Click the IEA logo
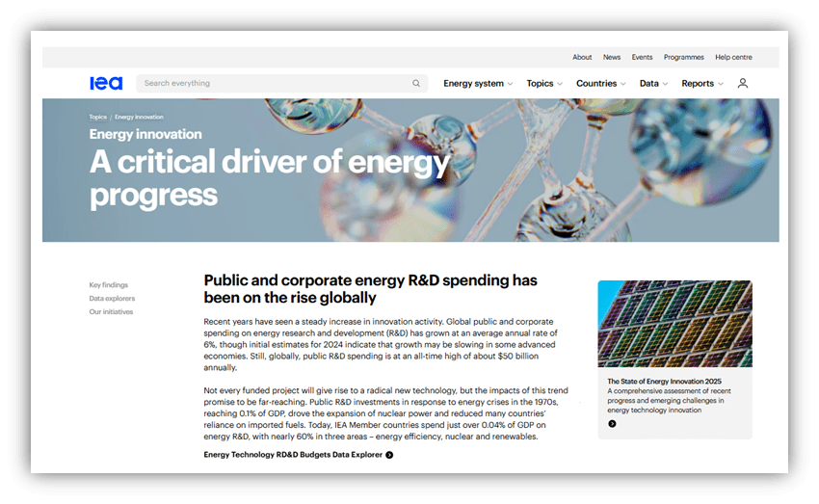Screen dimensions: 819x504 point(106,84)
